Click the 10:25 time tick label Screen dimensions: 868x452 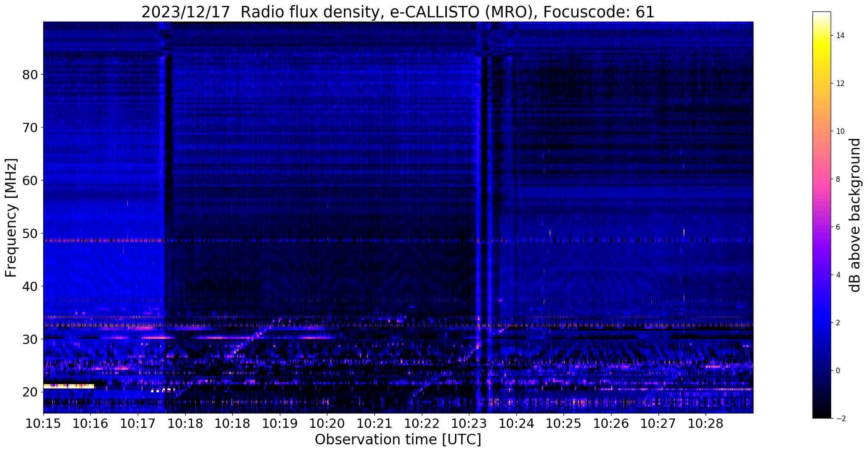coord(564,424)
